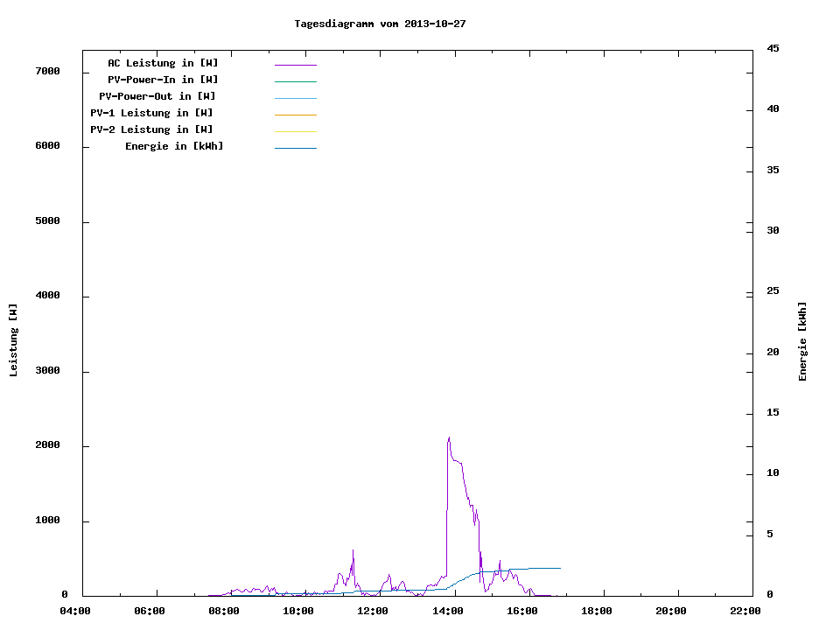Select the AC Leistung legend label
This screenshot has width=840, height=630.
[x=163, y=63]
